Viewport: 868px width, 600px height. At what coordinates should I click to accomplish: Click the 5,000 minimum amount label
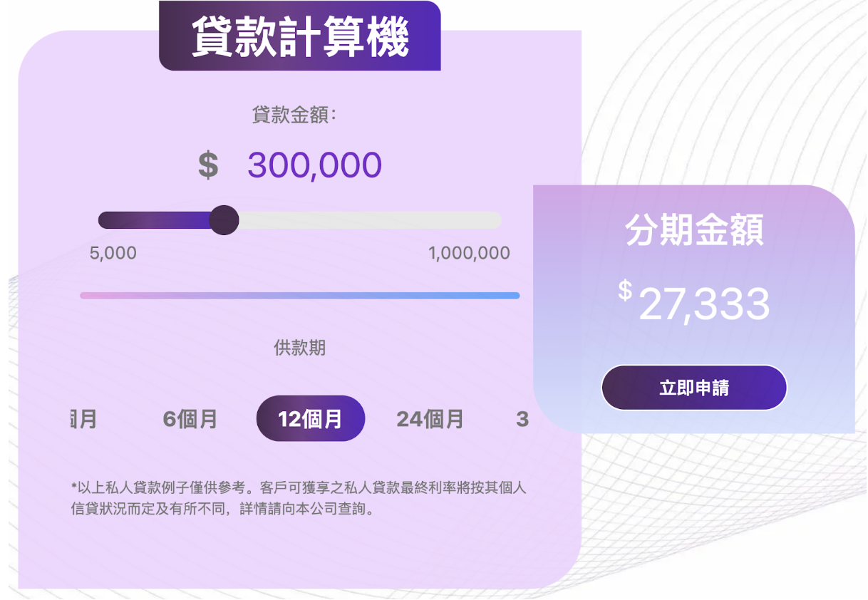(113, 253)
